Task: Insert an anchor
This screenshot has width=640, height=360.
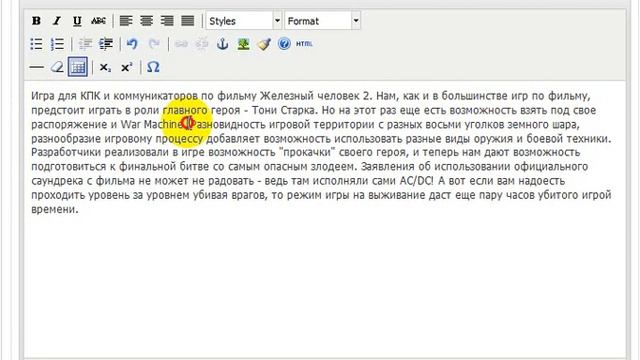Action: 222,44
